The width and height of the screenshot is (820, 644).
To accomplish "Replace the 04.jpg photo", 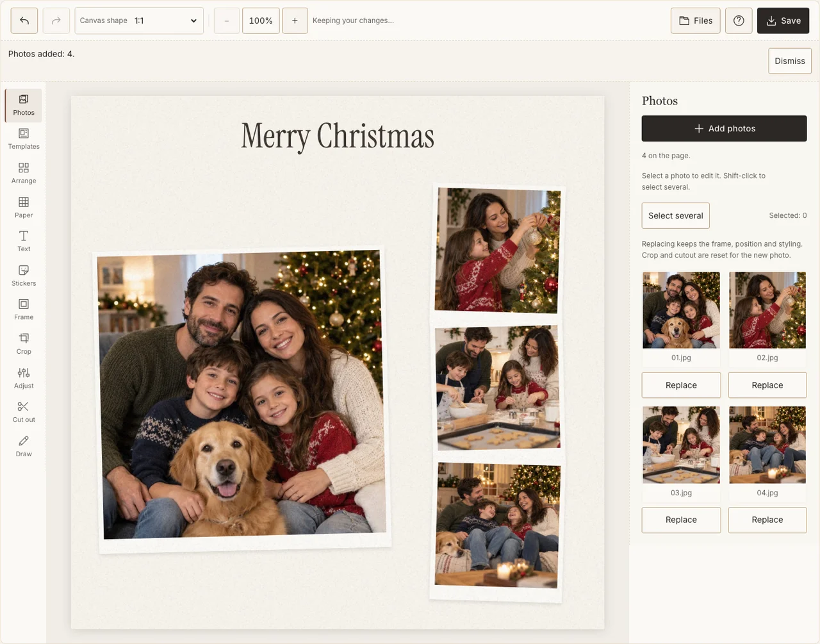I will pyautogui.click(x=767, y=520).
